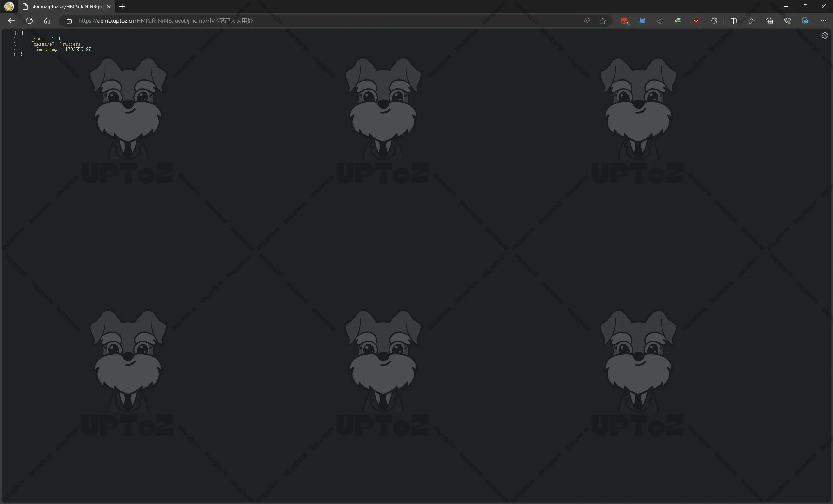
Task: Click the timestamp value 1703555127
Action: pyautogui.click(x=78, y=49)
